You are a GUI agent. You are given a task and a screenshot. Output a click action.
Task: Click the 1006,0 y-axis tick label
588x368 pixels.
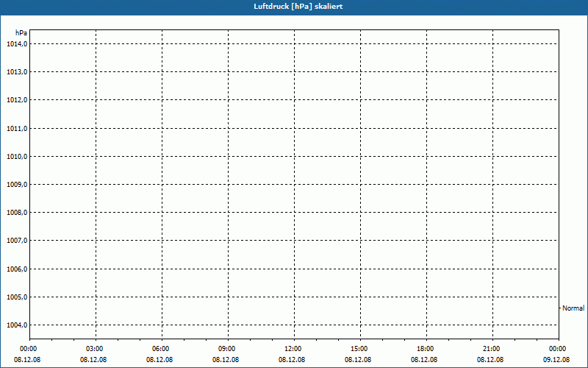click(x=16, y=269)
